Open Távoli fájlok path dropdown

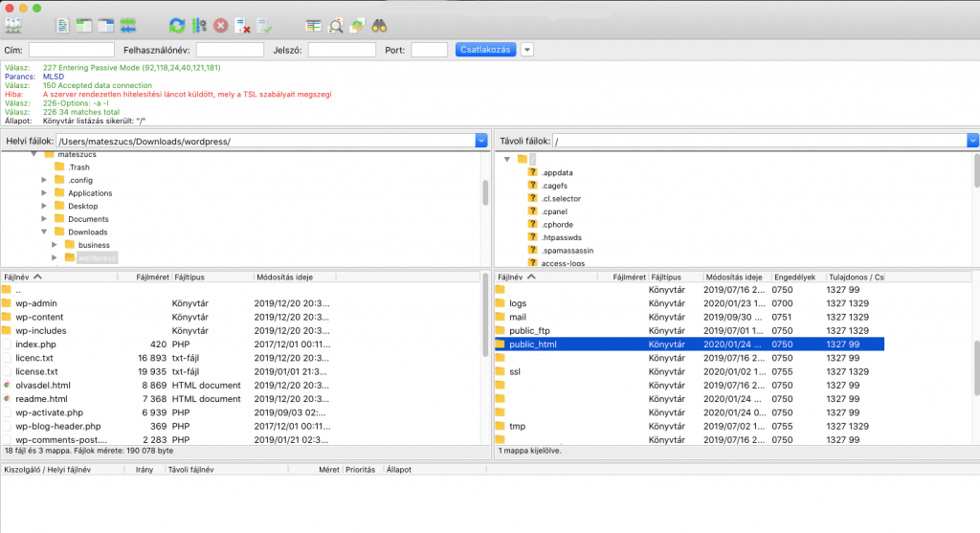[x=973, y=141]
